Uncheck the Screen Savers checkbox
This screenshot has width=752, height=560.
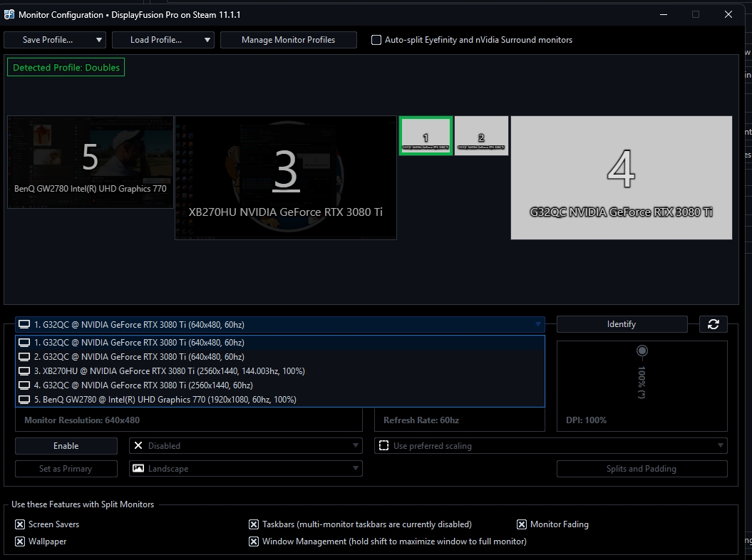[20, 524]
